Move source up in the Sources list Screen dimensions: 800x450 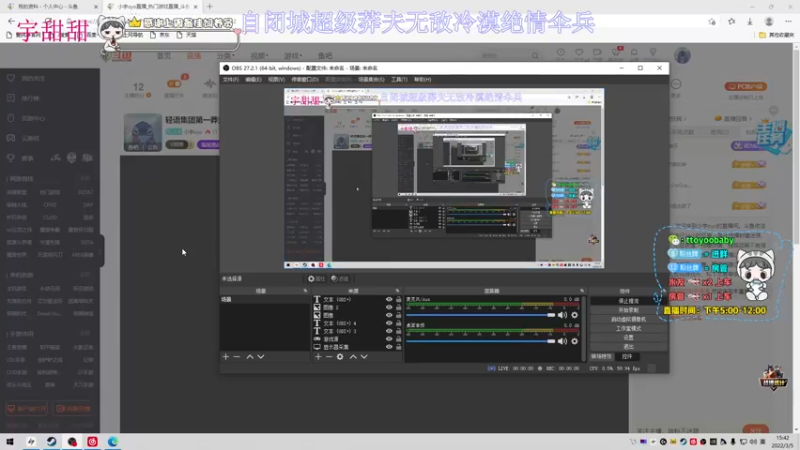coord(353,357)
